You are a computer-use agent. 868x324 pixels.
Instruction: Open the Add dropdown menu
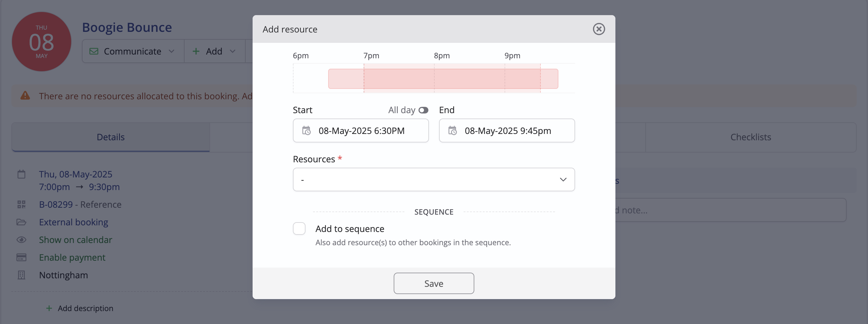pos(214,51)
